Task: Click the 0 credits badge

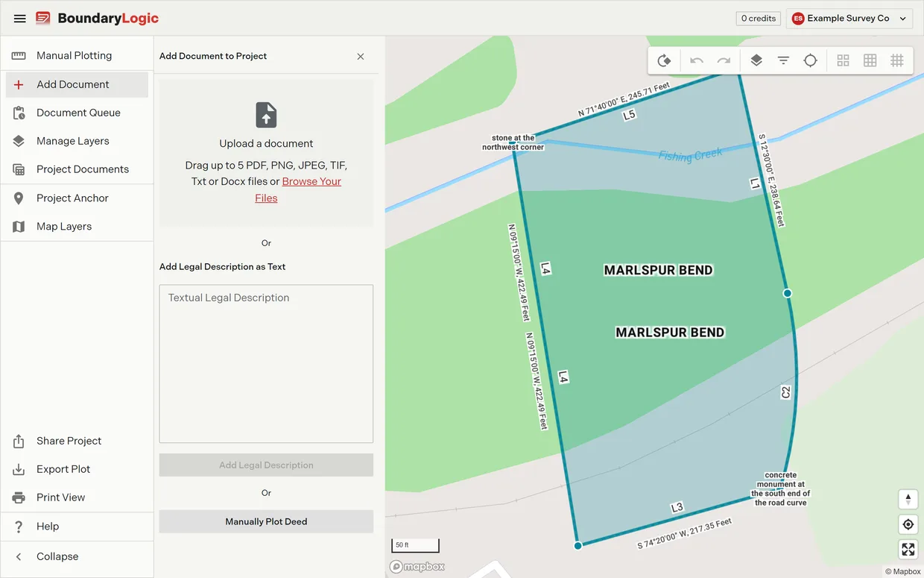Action: coord(759,19)
